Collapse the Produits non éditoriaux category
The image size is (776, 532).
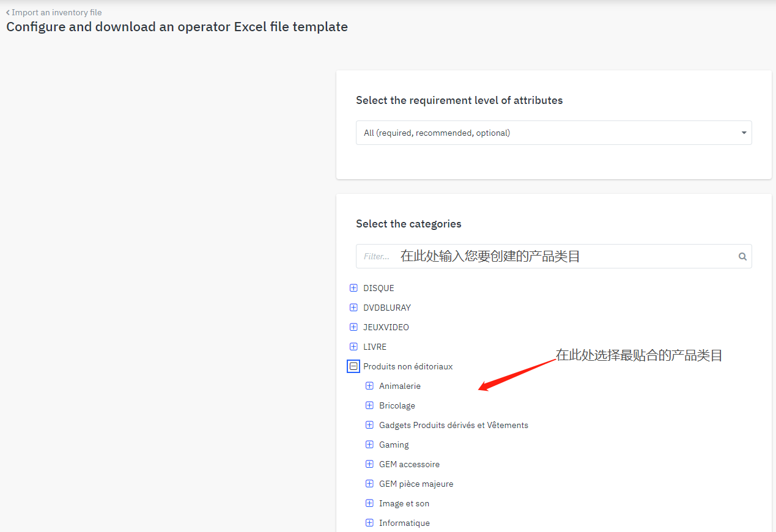tap(353, 366)
